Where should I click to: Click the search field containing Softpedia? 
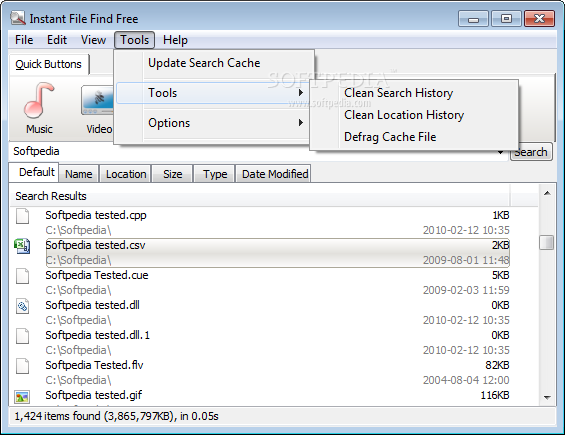coord(252,151)
